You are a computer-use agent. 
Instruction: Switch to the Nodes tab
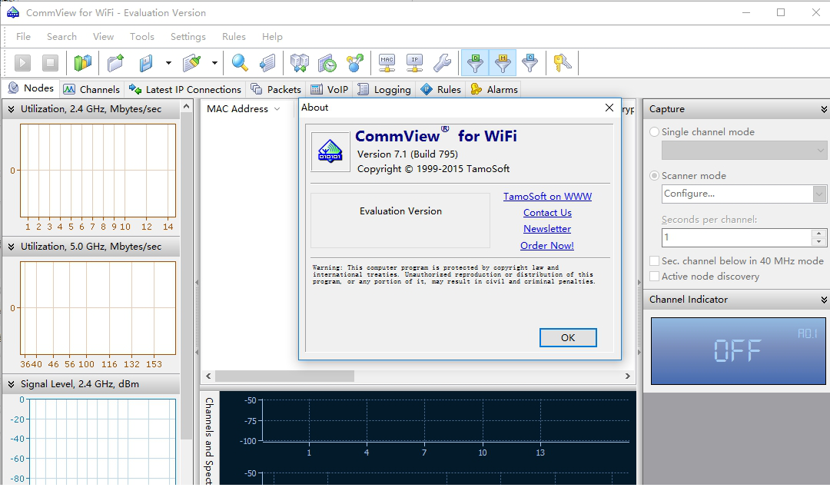31,88
